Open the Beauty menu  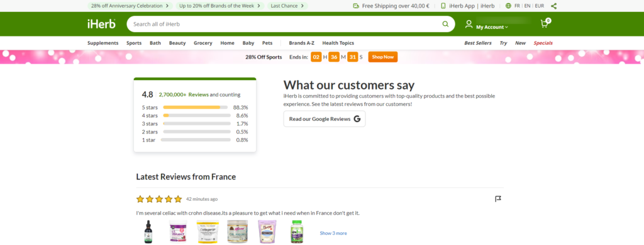(x=177, y=43)
